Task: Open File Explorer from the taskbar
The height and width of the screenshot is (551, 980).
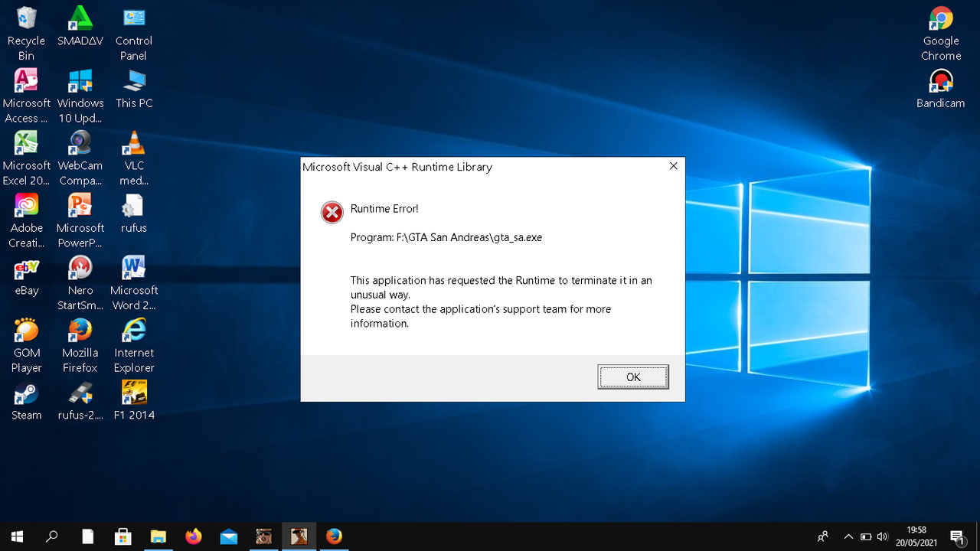Action: coord(158,536)
